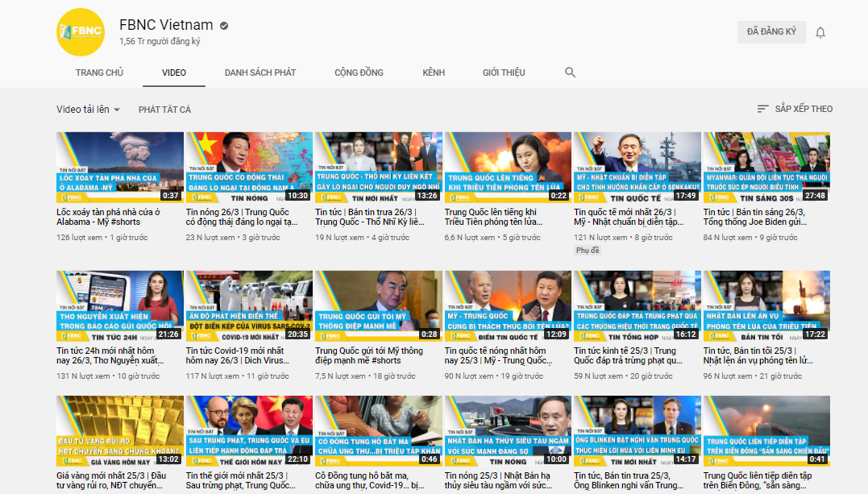Click the PHÁT TẤT CẢ button
Viewport: 868px width, 494px height.
[x=164, y=110]
